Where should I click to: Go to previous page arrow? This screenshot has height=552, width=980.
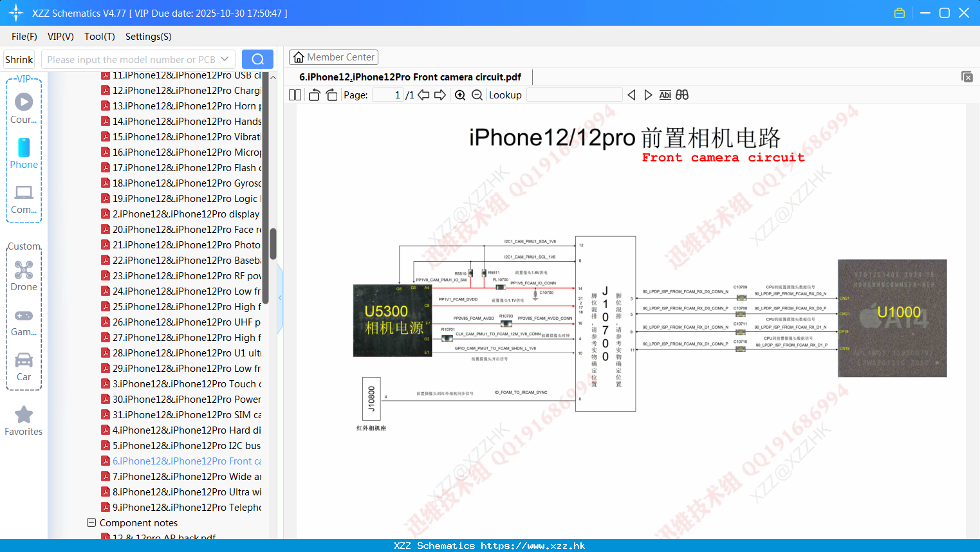coord(423,95)
